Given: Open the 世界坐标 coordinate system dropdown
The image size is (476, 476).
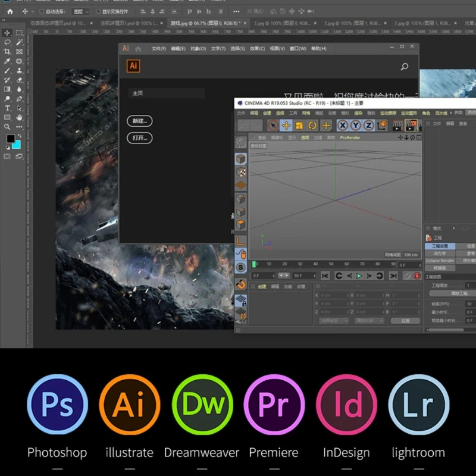Looking at the screenshot, I should 334,321.
